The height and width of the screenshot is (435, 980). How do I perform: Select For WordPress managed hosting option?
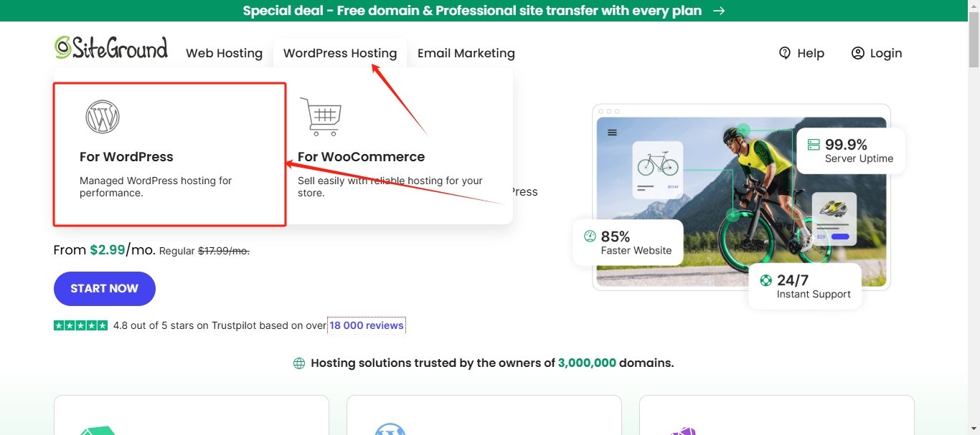click(x=170, y=154)
